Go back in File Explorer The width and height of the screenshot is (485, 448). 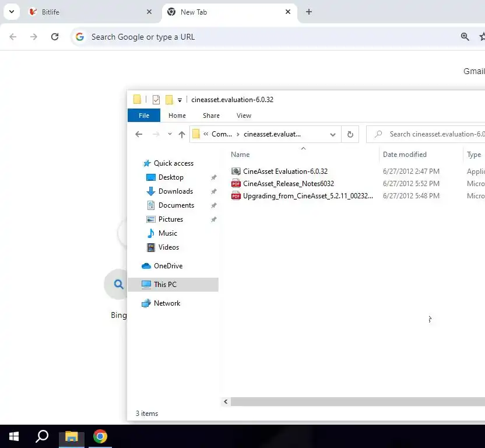pyautogui.click(x=139, y=134)
